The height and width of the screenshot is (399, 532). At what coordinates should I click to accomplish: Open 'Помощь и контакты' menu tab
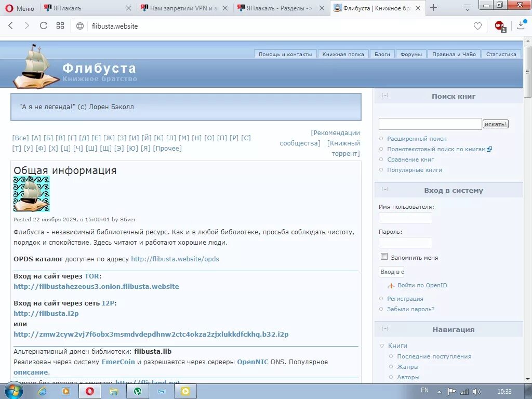pyautogui.click(x=285, y=54)
